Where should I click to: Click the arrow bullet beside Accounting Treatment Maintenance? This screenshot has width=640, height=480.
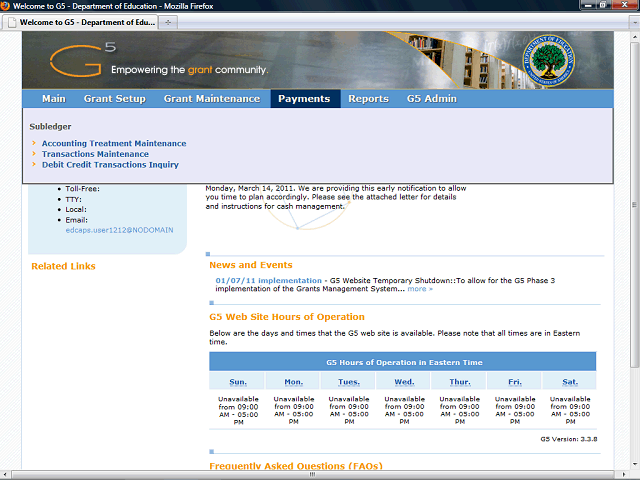(x=34, y=144)
